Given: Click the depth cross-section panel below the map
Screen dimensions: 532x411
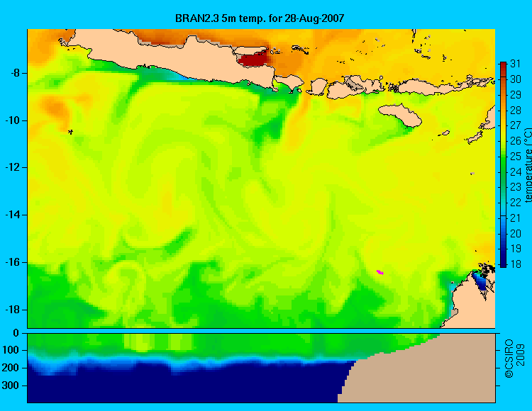Looking at the screenshot, I should 261,368.
